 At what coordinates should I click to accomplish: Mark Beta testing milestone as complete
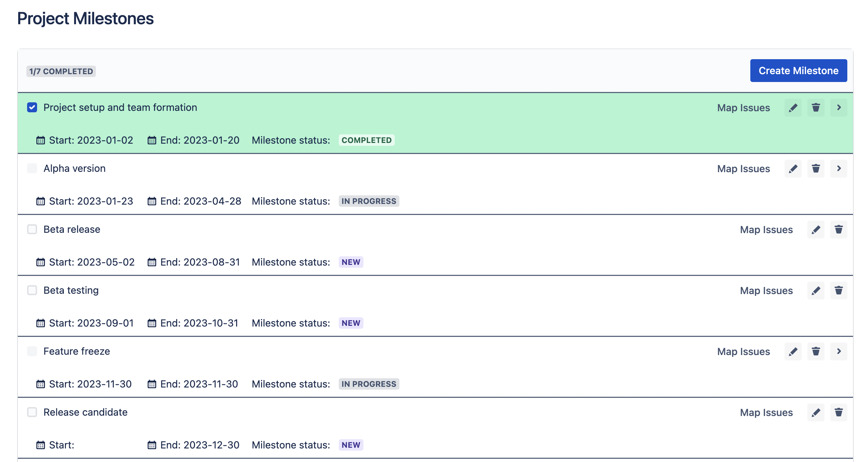pos(32,290)
